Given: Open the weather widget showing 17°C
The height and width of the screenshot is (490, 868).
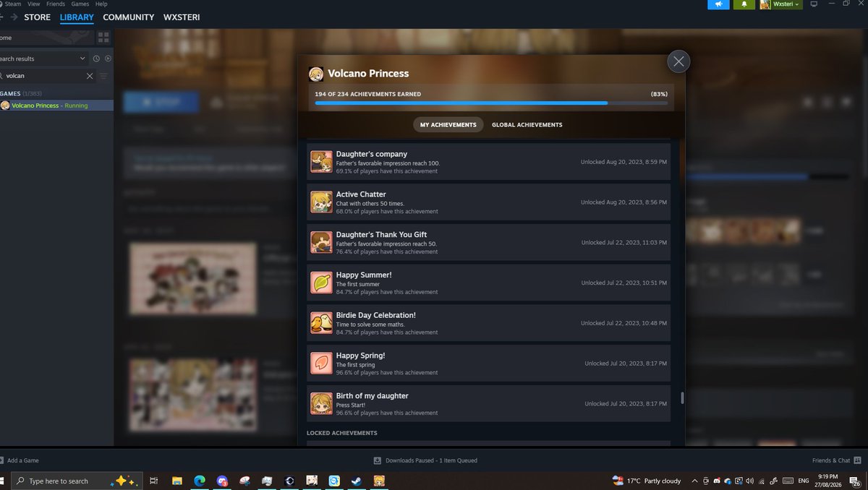Looking at the screenshot, I should (x=647, y=481).
